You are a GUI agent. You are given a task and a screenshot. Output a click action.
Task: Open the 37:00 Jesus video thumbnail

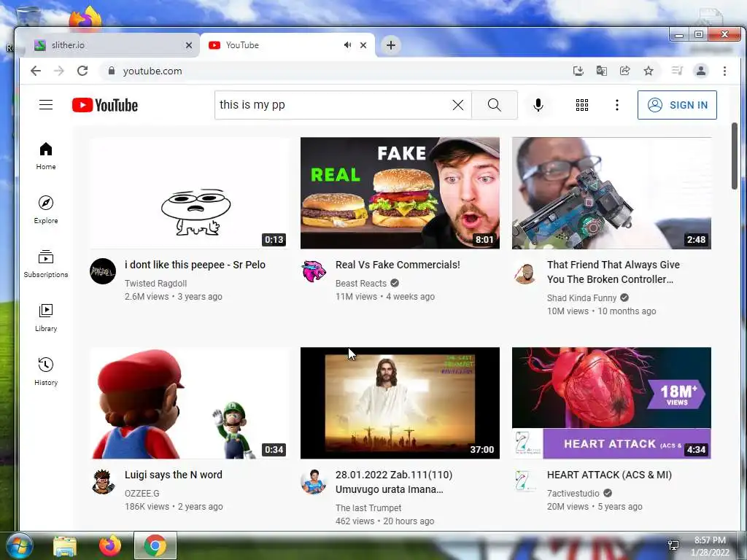pyautogui.click(x=400, y=402)
